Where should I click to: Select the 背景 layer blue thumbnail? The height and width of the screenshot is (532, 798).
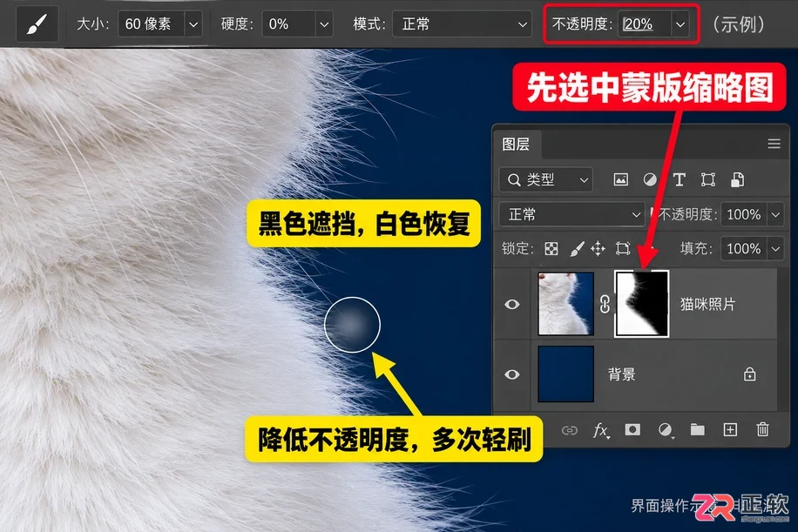click(x=566, y=374)
